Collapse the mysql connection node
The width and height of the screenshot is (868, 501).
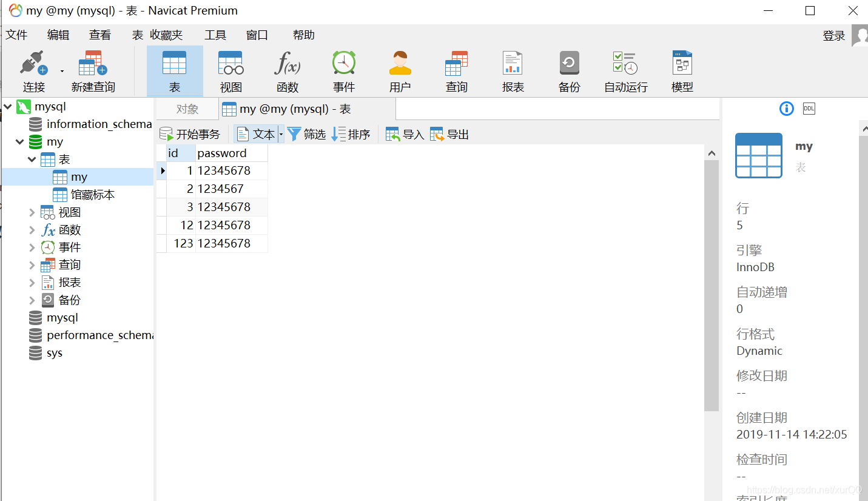8,107
